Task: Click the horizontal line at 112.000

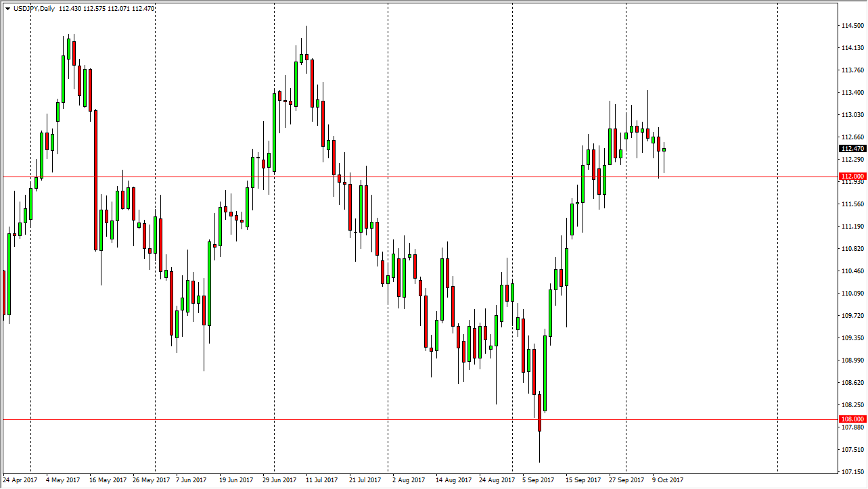Action: [x=406, y=176]
